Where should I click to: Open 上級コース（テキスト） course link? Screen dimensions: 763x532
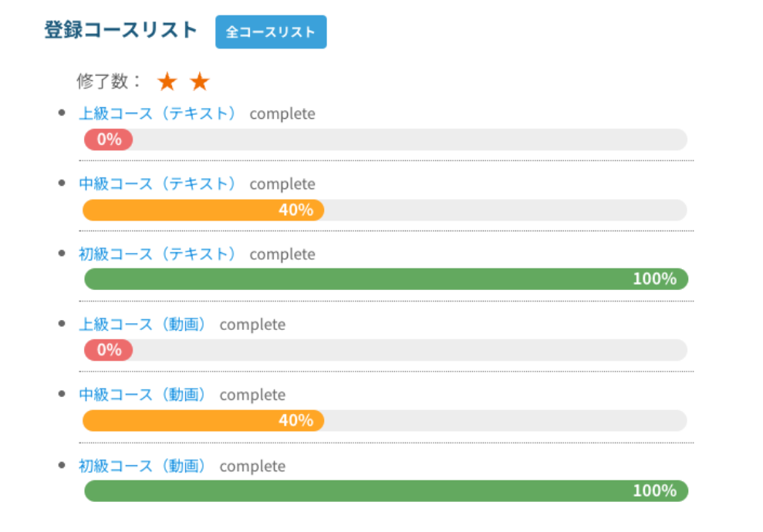157,113
